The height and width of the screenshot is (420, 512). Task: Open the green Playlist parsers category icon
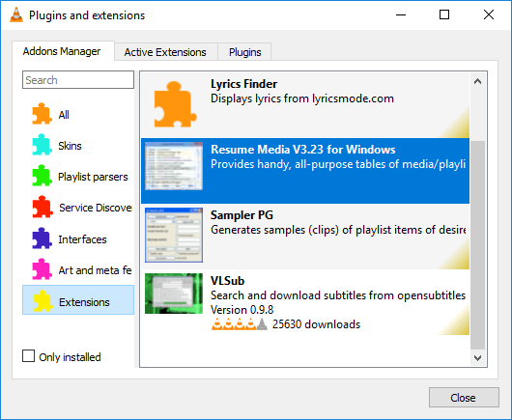pos(42,176)
